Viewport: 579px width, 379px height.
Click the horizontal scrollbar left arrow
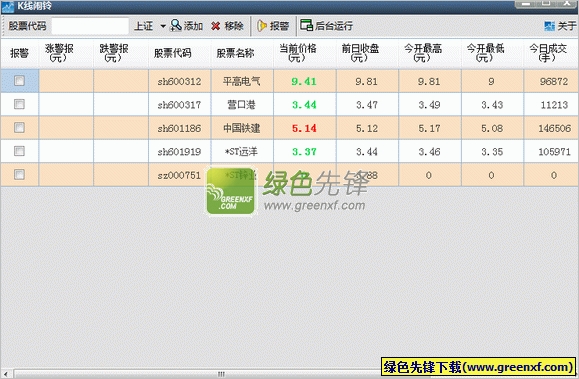[5, 374]
